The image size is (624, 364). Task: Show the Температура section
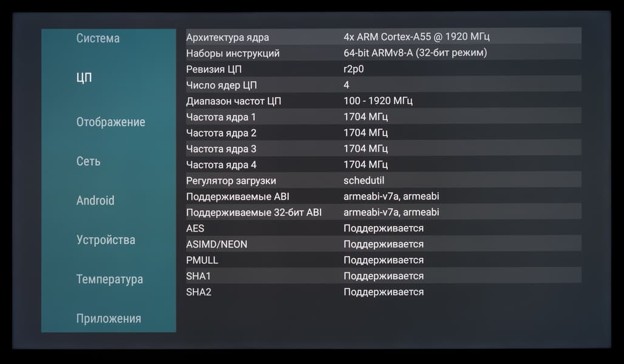click(x=110, y=279)
